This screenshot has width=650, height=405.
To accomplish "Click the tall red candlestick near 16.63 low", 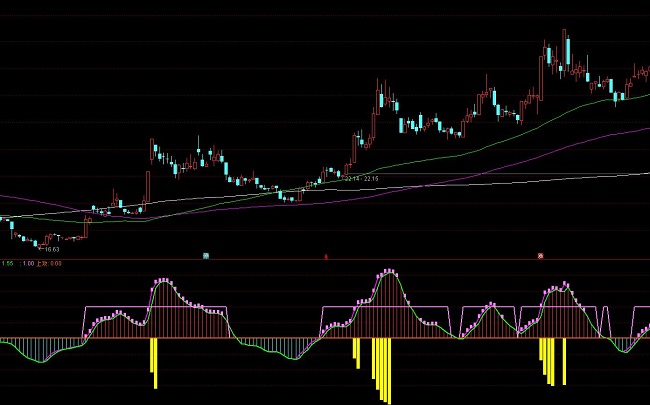I will [x=85, y=227].
